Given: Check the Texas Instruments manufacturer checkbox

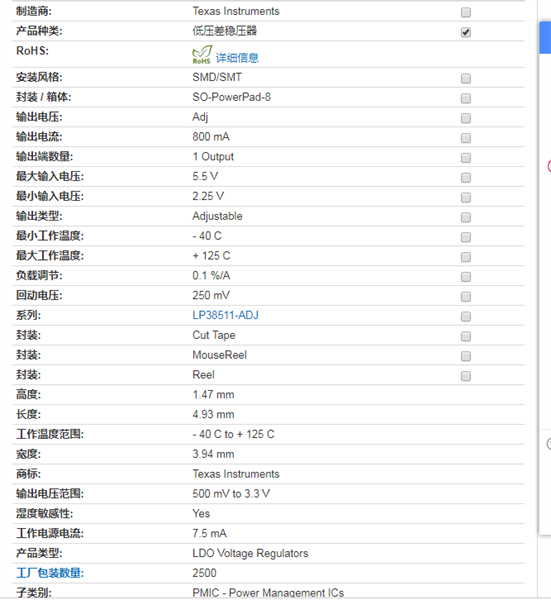Looking at the screenshot, I should [466, 12].
